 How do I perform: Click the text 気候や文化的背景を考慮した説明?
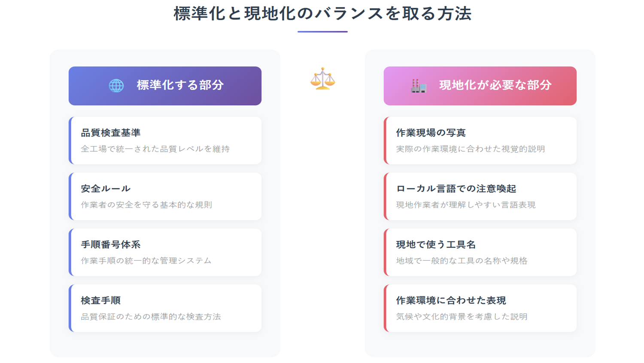pyautogui.click(x=462, y=317)
